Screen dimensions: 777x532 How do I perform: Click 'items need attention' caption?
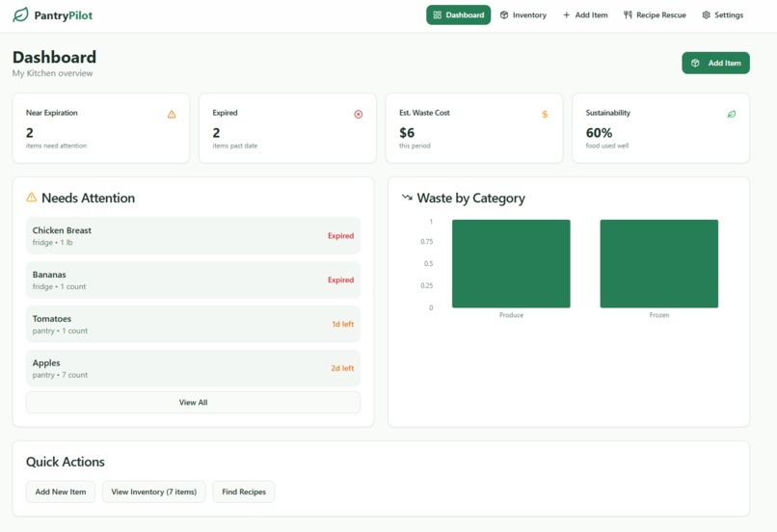pyautogui.click(x=56, y=146)
